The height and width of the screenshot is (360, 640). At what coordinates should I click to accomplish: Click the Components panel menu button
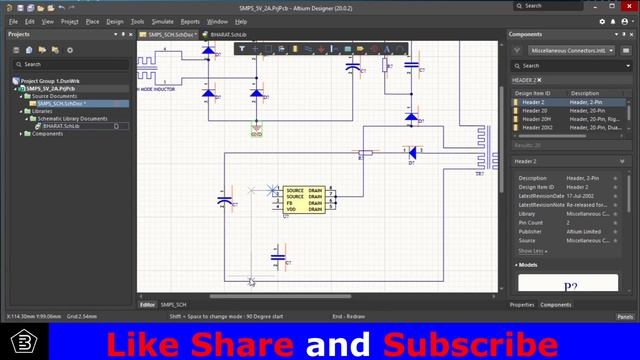(x=626, y=51)
